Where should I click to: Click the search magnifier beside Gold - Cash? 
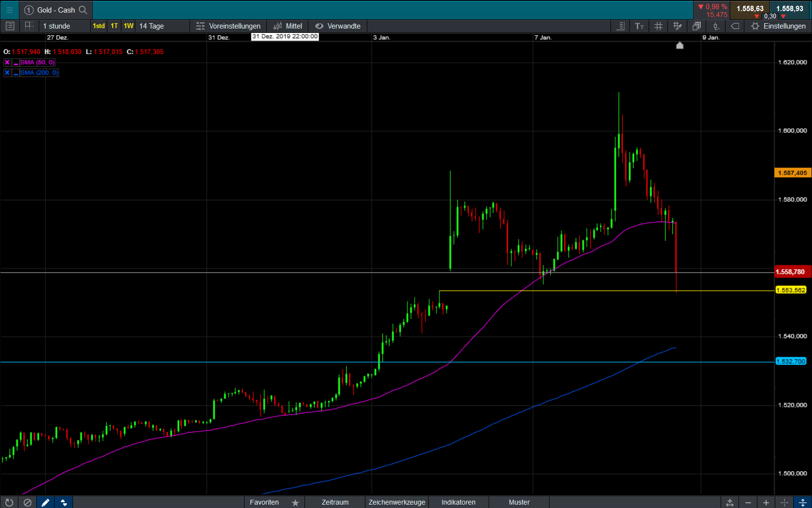click(83, 10)
